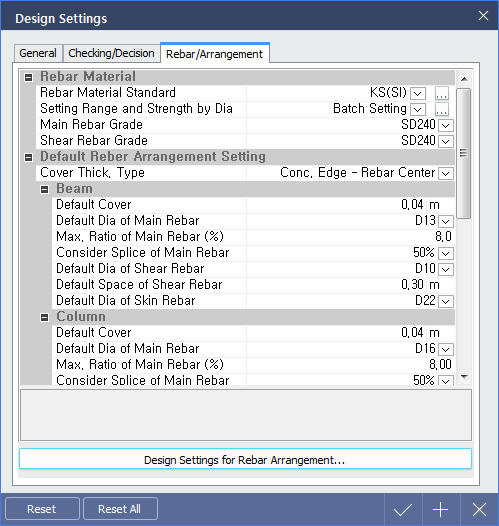
Task: Collapse the Rebar Material section
Action: pos(29,77)
